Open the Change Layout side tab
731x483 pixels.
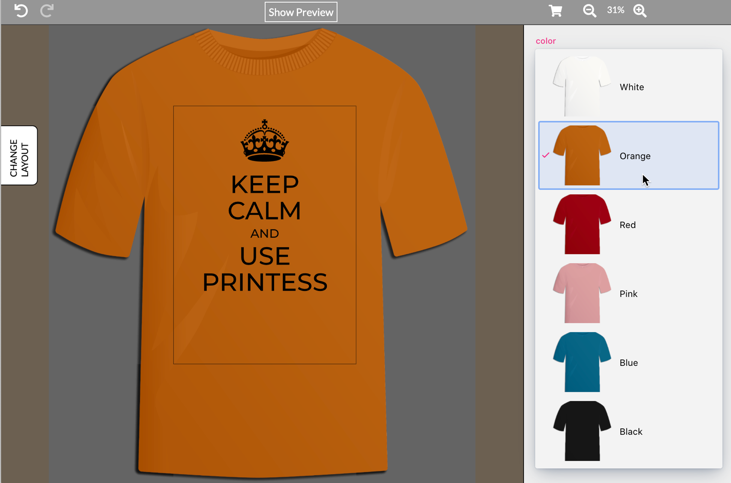tap(19, 155)
